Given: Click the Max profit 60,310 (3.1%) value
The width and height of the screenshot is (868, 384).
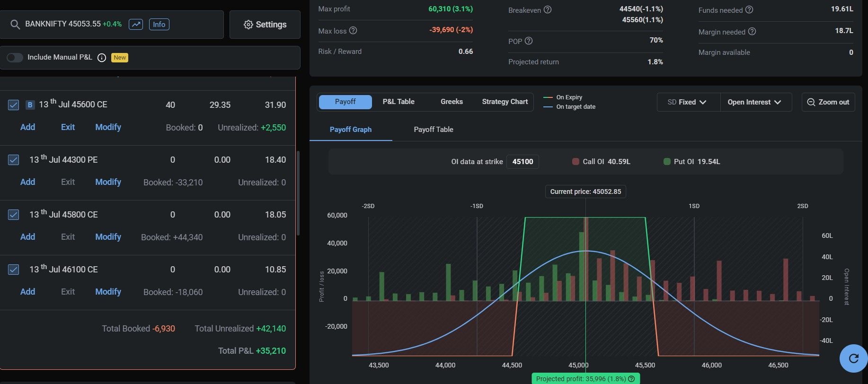Looking at the screenshot, I should coord(450,9).
